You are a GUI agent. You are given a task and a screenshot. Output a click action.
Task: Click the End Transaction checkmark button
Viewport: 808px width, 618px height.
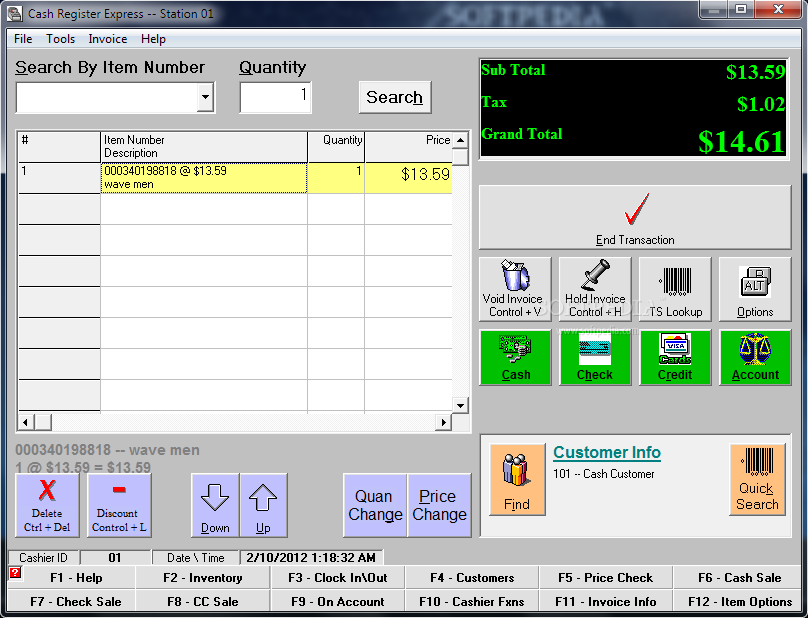tap(635, 218)
